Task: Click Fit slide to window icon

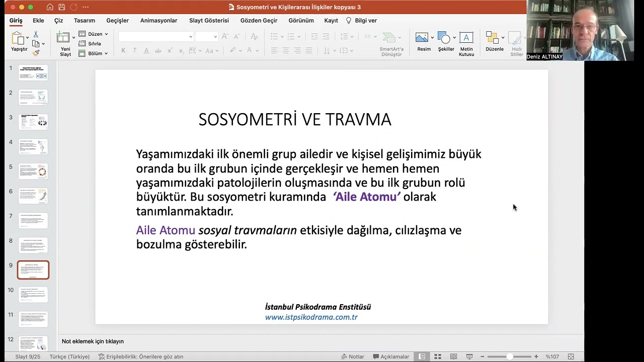Action: 571,356
